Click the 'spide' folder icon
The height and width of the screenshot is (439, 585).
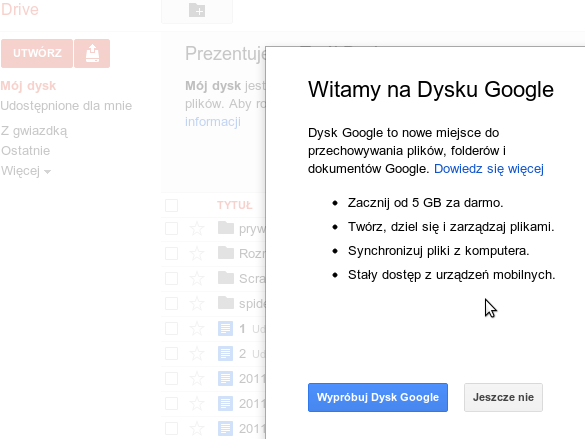pyautogui.click(x=226, y=303)
